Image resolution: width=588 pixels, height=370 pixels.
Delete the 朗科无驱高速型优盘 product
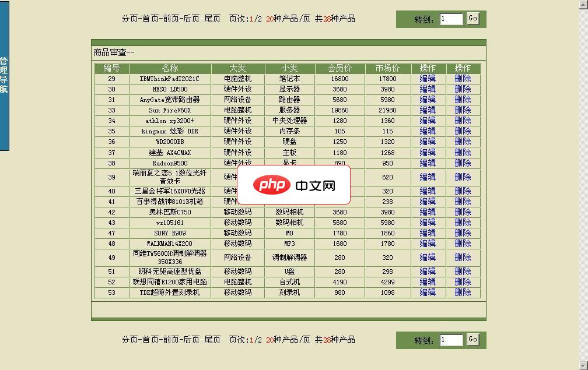click(463, 271)
